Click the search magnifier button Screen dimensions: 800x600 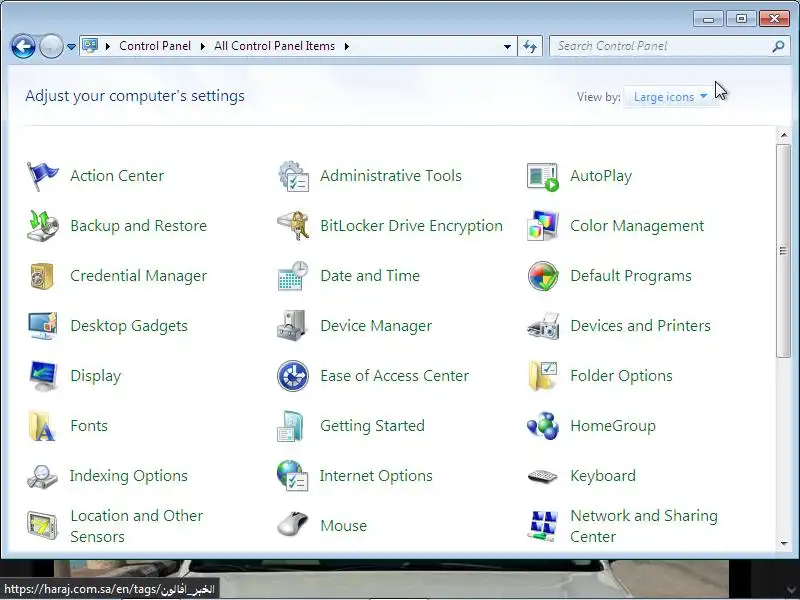coord(779,46)
